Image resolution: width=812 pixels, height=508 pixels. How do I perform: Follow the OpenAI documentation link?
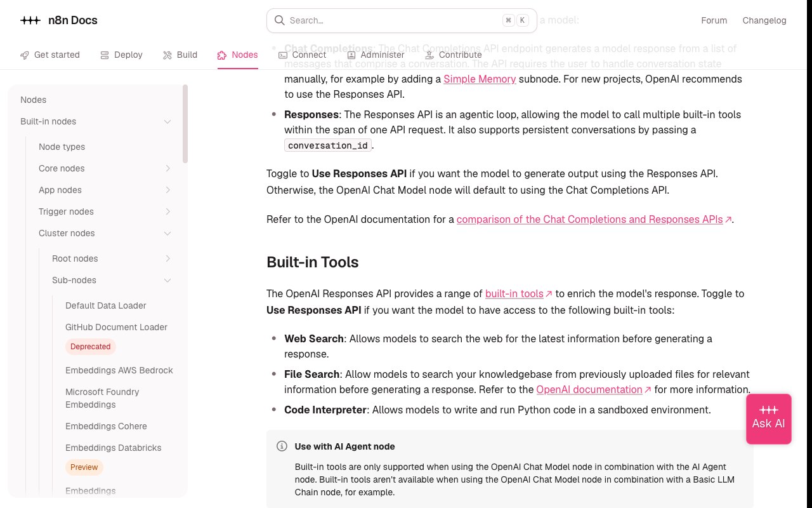[594, 389]
